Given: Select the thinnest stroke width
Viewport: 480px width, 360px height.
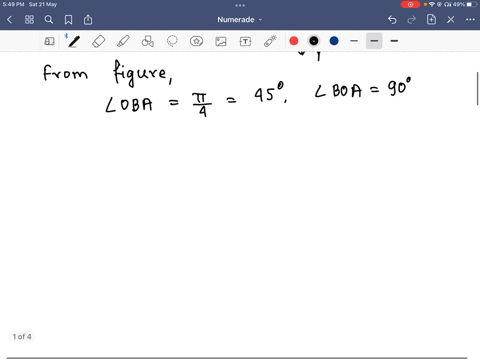Looking at the screenshot, I should (x=354, y=41).
